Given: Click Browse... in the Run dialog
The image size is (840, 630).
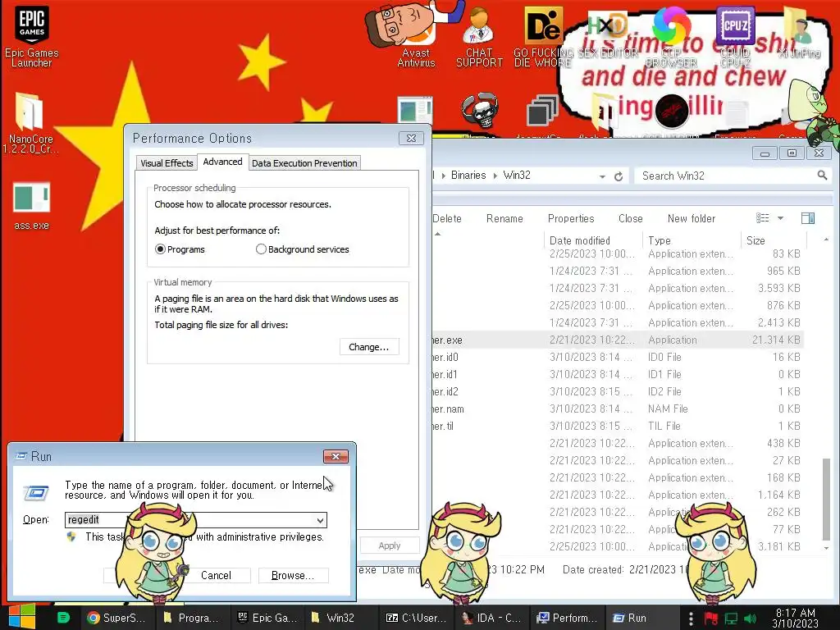Looking at the screenshot, I should pyautogui.click(x=293, y=575).
